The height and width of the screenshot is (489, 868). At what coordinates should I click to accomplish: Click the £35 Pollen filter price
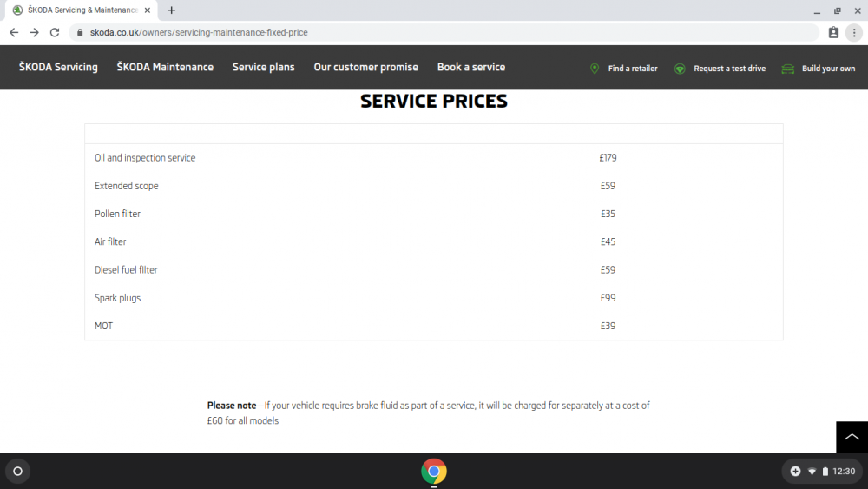pyautogui.click(x=608, y=214)
